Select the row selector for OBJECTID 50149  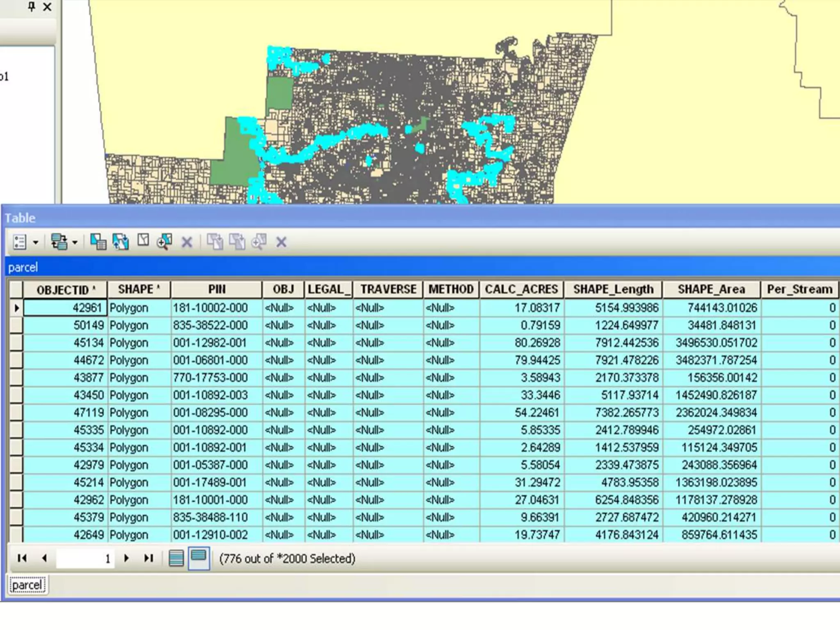point(16,326)
